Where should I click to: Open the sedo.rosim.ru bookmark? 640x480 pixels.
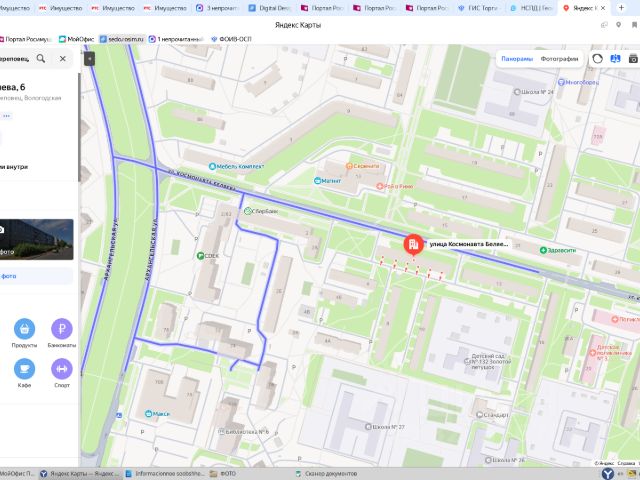(x=122, y=39)
